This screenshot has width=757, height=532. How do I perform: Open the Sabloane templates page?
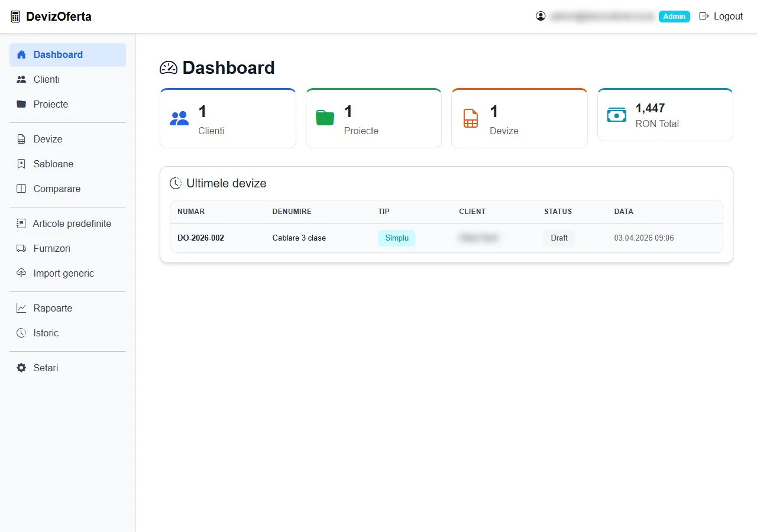pyautogui.click(x=67, y=164)
